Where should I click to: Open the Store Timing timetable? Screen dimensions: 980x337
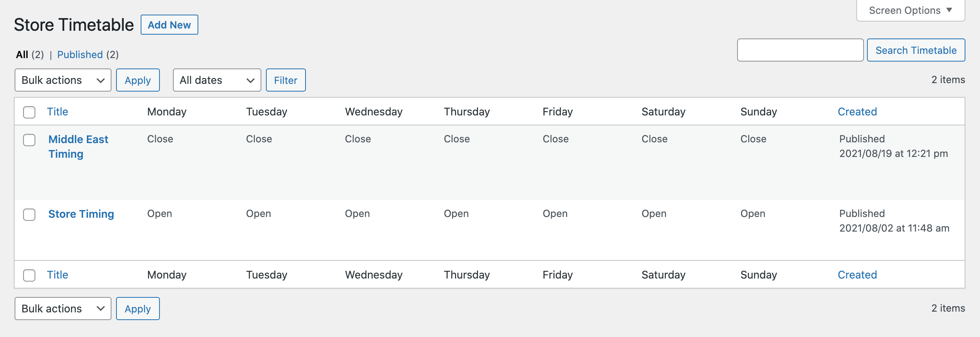[81, 214]
